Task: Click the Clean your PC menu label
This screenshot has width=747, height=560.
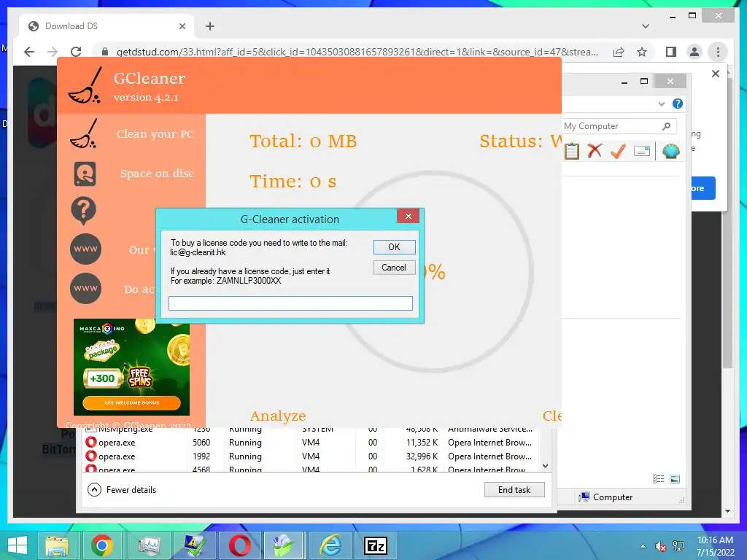Action: [155, 134]
